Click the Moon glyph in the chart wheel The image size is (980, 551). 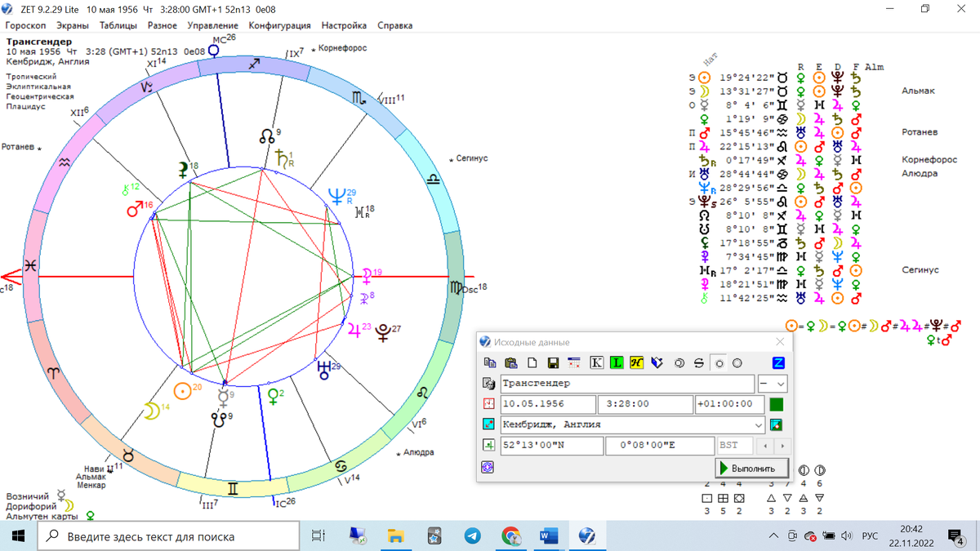[152, 411]
